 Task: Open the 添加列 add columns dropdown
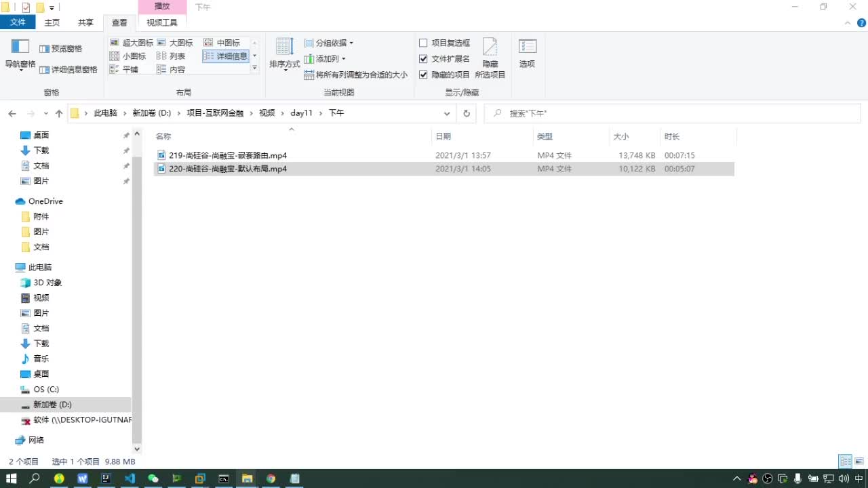[325, 59]
